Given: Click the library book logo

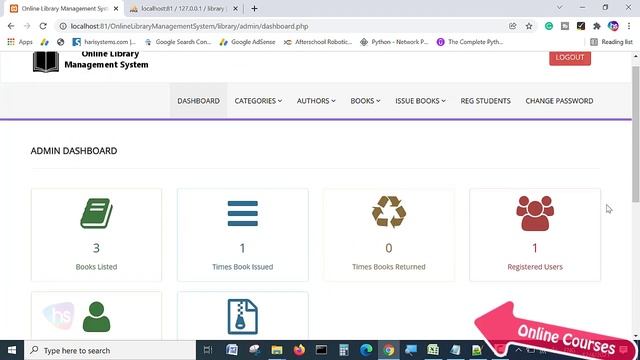Looking at the screenshot, I should 46,62.
